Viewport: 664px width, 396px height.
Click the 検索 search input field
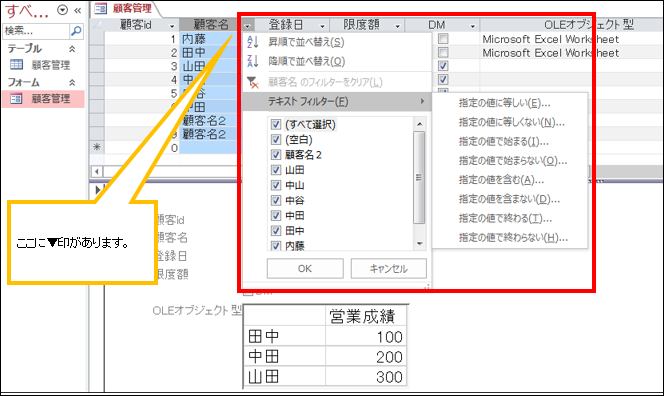pos(36,30)
